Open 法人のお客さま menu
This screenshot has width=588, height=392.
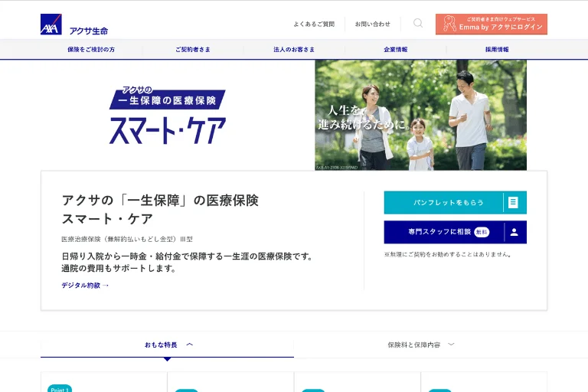[294, 50]
